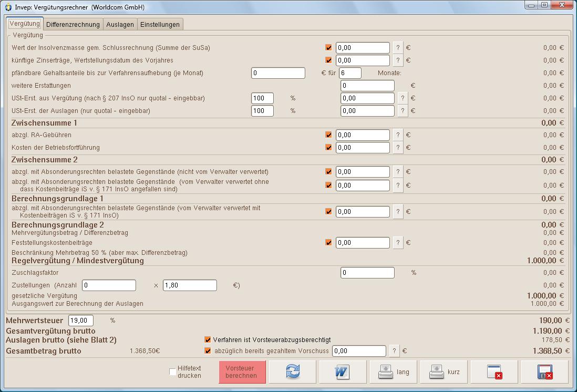Export to Word document icon button
This screenshot has width=577, height=392.
(343, 372)
